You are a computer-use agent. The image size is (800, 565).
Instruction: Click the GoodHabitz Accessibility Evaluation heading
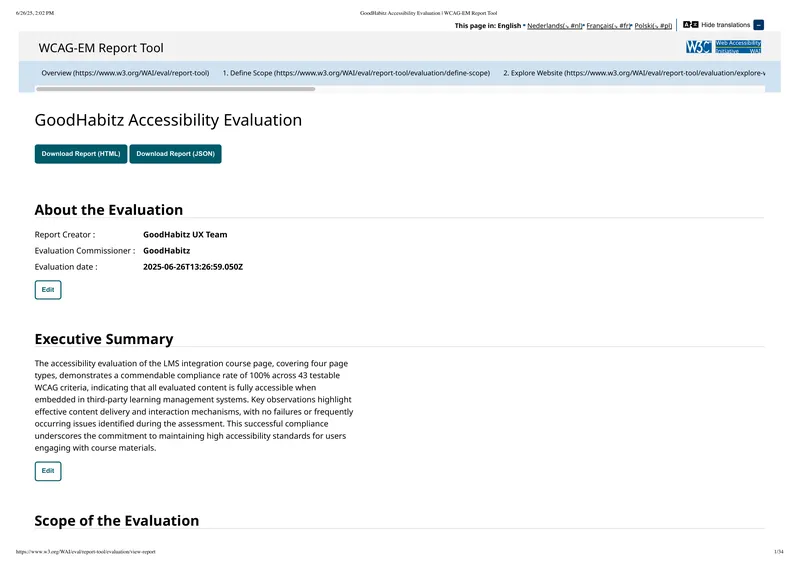click(168, 120)
